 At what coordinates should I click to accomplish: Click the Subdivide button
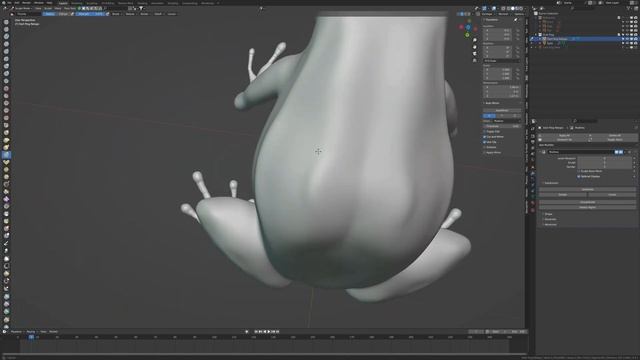[x=588, y=189]
